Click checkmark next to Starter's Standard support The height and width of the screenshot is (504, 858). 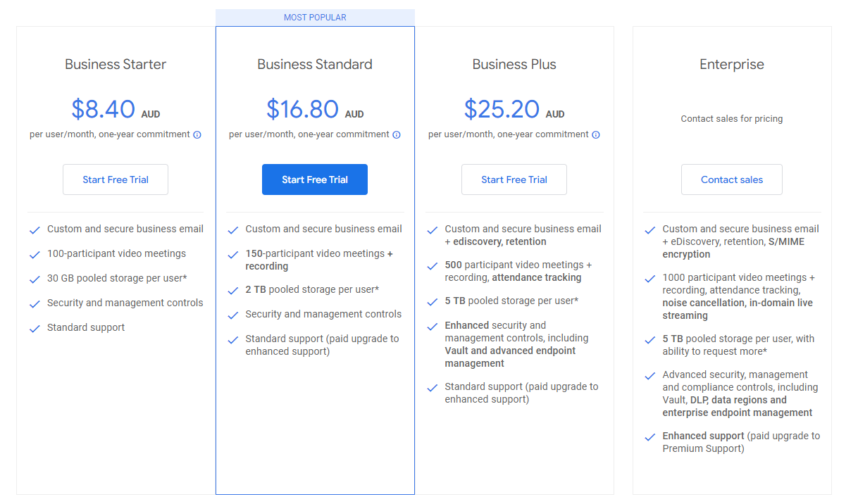click(x=35, y=329)
